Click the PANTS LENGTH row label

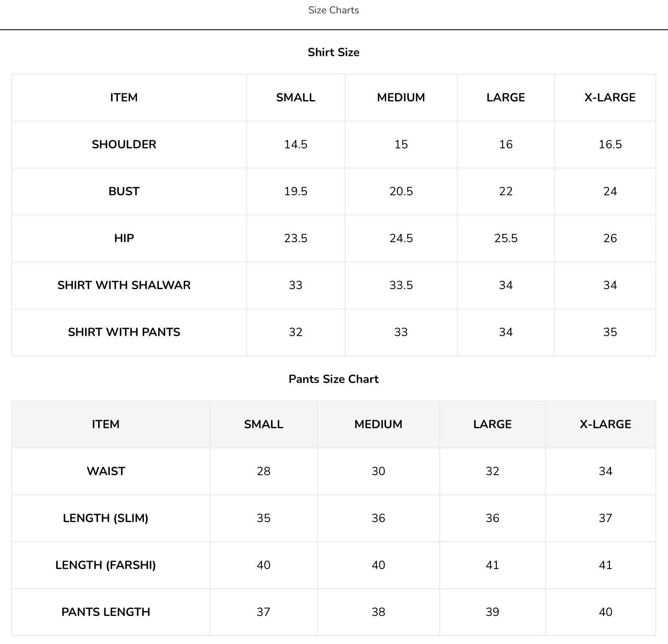(x=106, y=612)
